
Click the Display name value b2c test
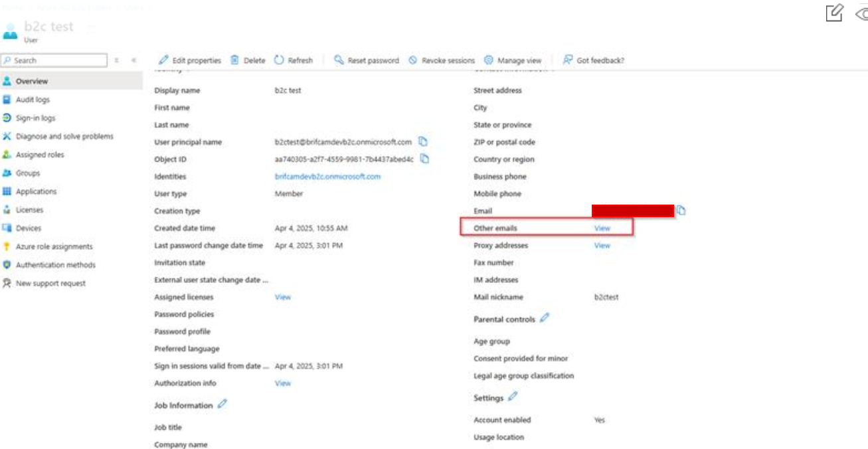(288, 90)
